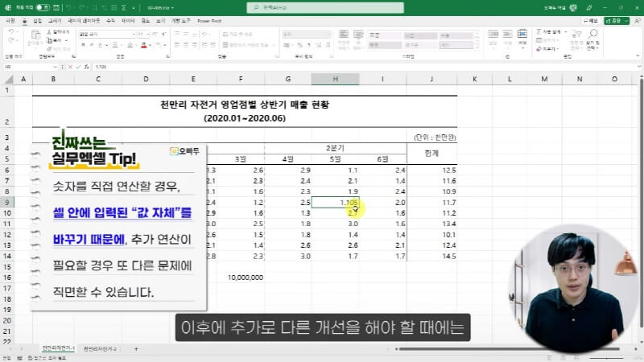Toggle the AutoSave switch in title bar

pos(43,7)
